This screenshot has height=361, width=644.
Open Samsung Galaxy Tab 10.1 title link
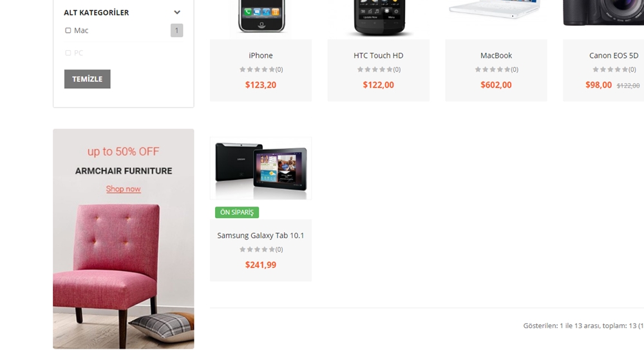coord(261,236)
